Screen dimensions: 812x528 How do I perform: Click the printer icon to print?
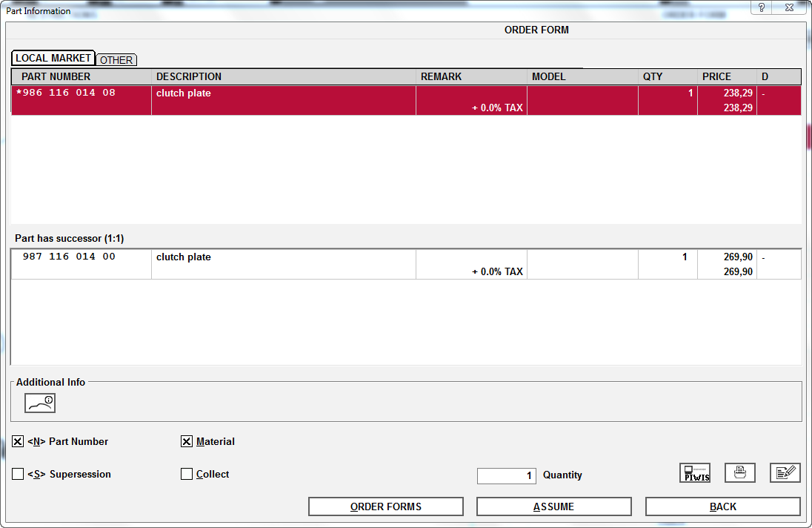coord(739,473)
